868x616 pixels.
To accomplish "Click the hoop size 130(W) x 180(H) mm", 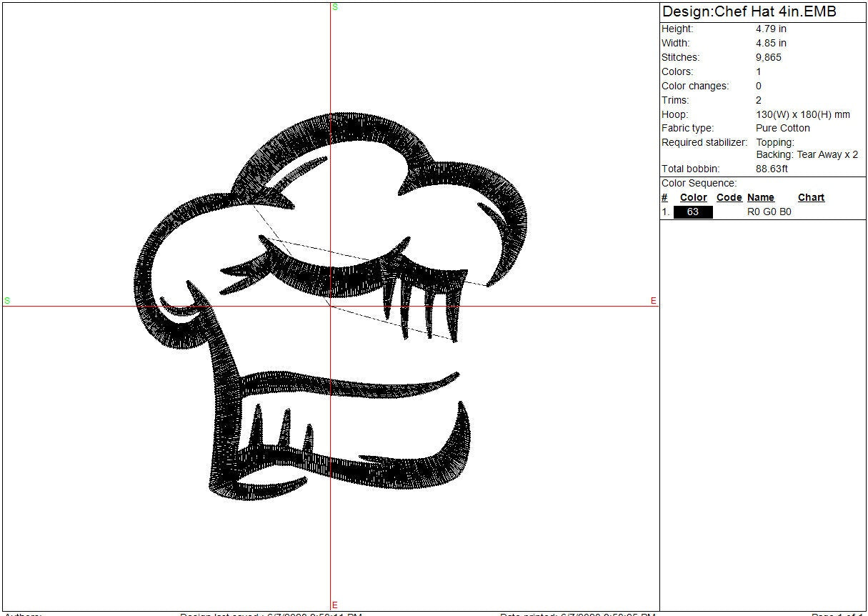I will coord(802,114).
